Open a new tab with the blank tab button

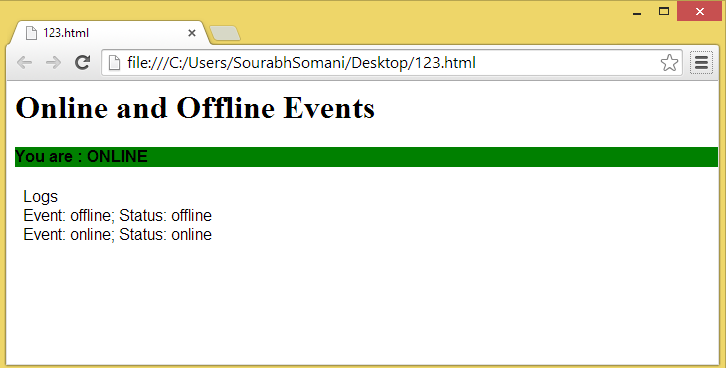(x=225, y=33)
